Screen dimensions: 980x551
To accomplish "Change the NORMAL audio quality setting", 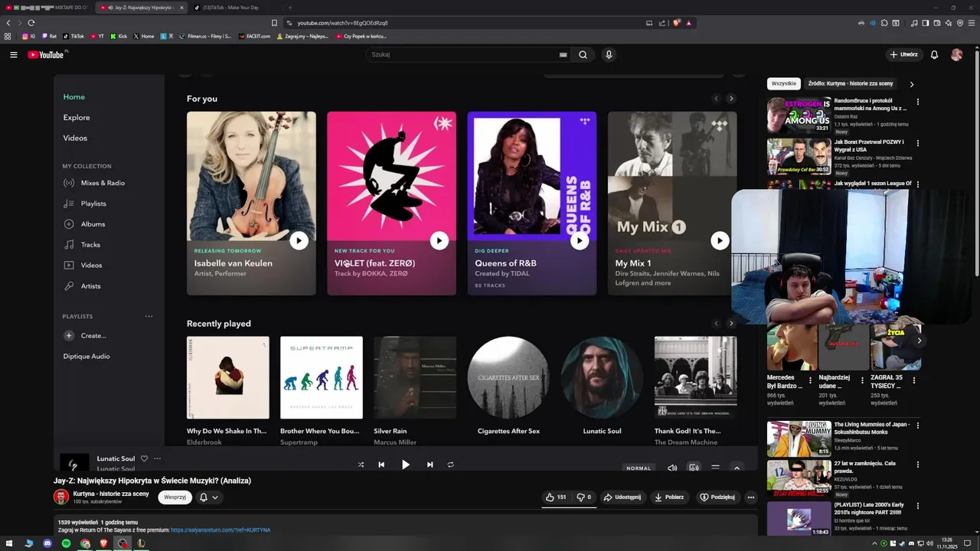I will click(x=639, y=468).
